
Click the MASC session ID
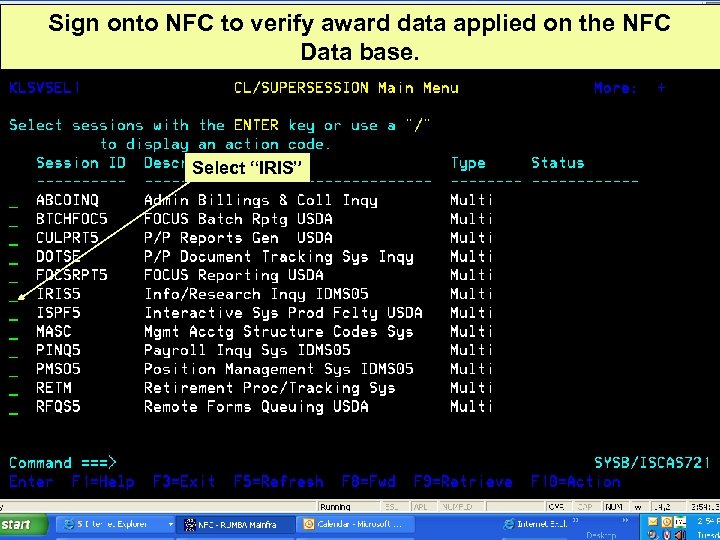[54, 332]
